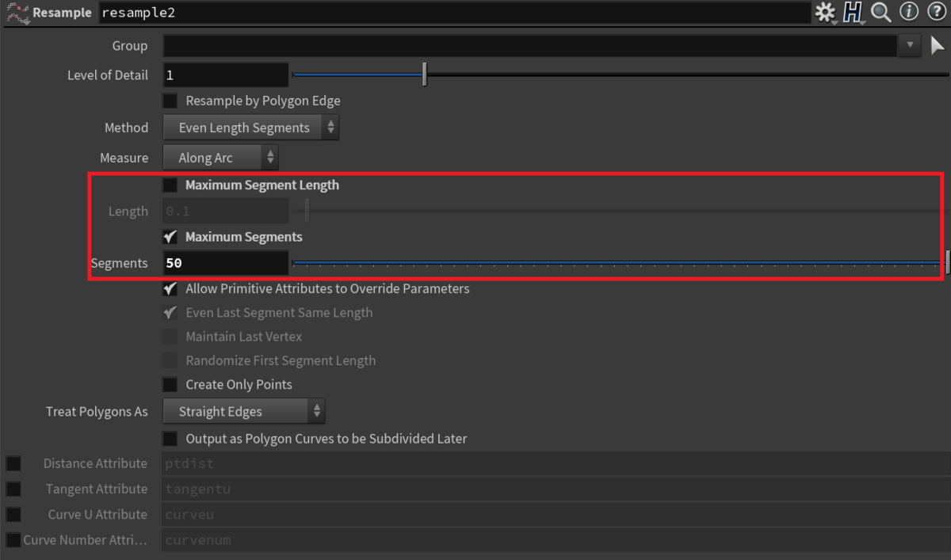Open the Measure dropdown (Along Arc)
This screenshot has width=951, height=560.
pyautogui.click(x=221, y=158)
